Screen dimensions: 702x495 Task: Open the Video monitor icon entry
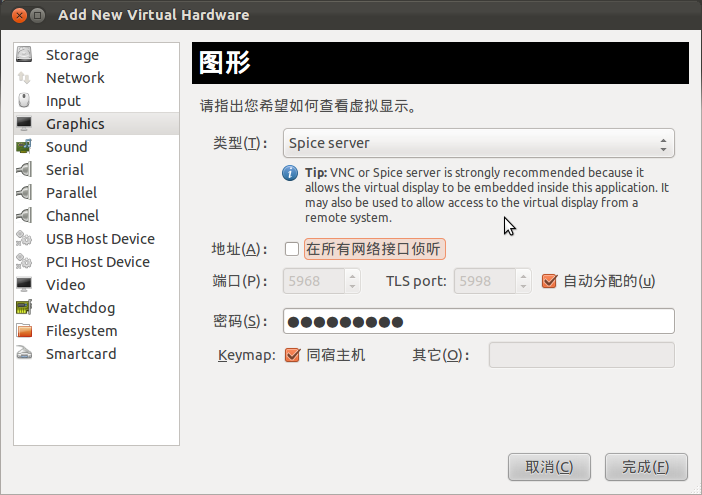[24, 285]
